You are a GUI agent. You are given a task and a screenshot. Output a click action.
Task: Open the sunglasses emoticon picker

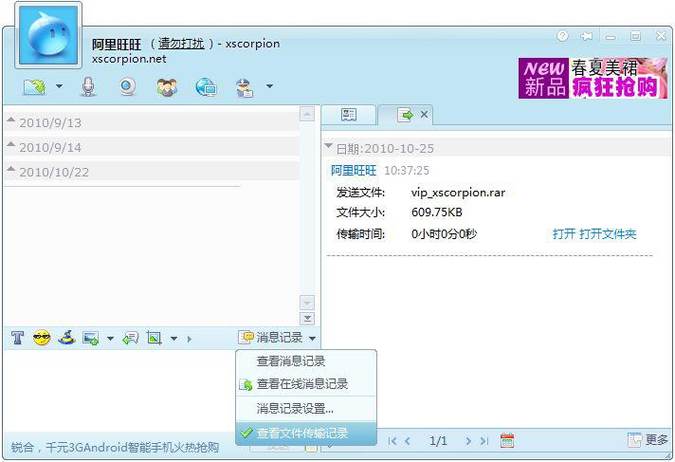(41, 338)
